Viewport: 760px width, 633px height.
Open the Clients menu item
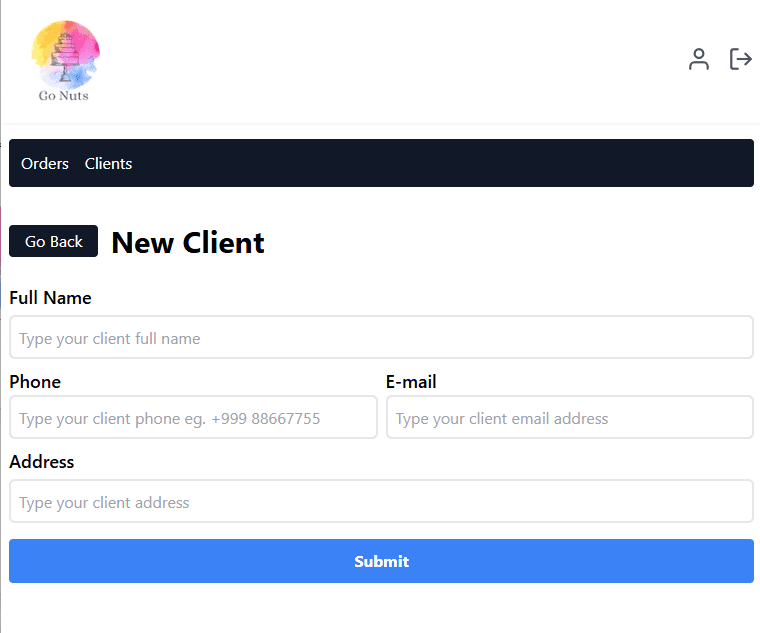(108, 163)
